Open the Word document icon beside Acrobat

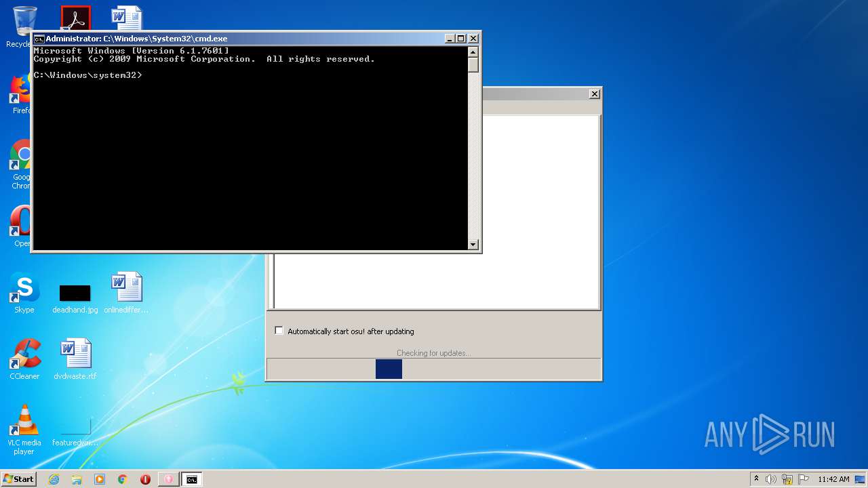click(127, 18)
